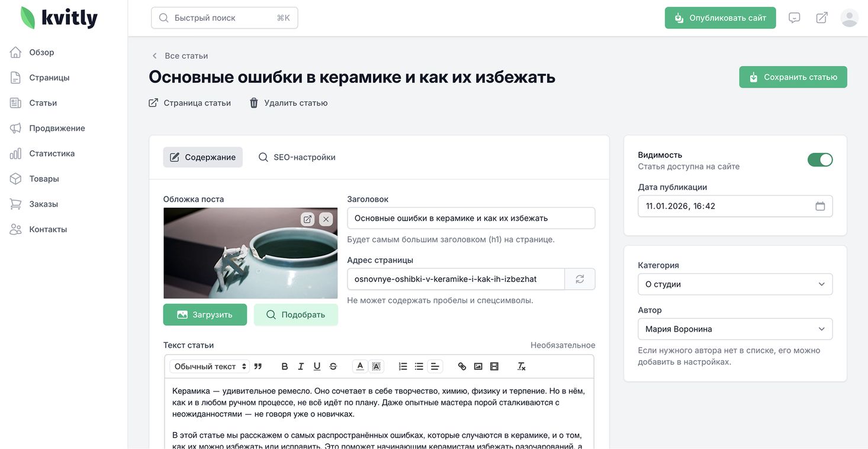The image size is (868, 449).
Task: Click into the Заголовок input field
Action: [471, 218]
